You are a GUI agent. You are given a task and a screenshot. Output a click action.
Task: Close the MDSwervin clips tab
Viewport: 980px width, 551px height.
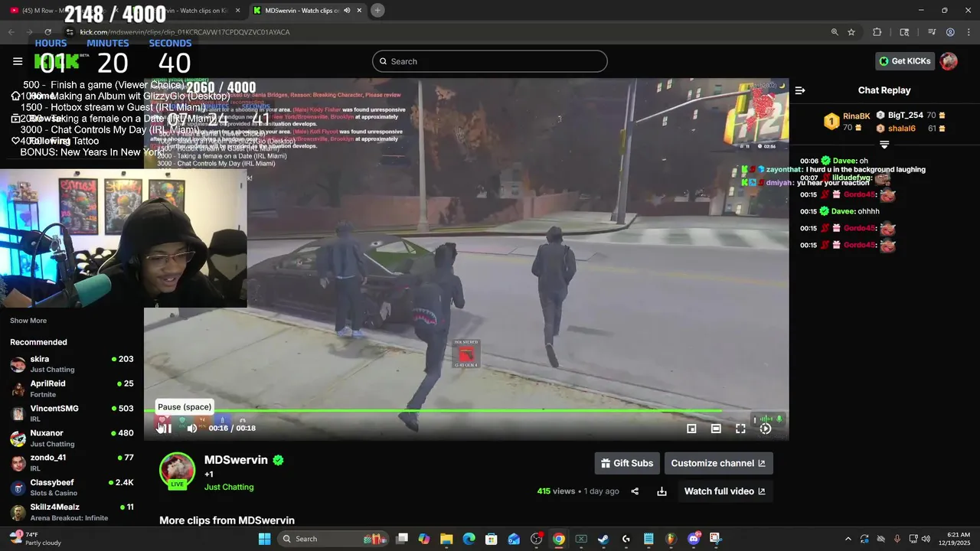359,11
